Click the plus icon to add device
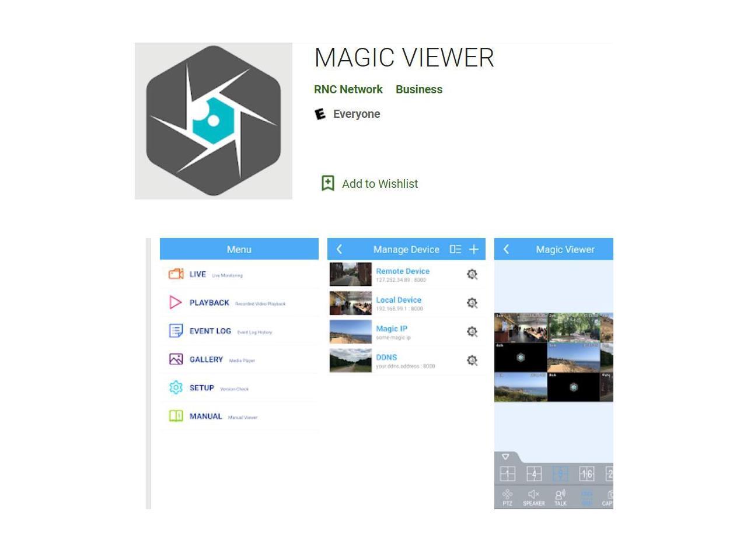This screenshot has height=560, width=747. [474, 250]
